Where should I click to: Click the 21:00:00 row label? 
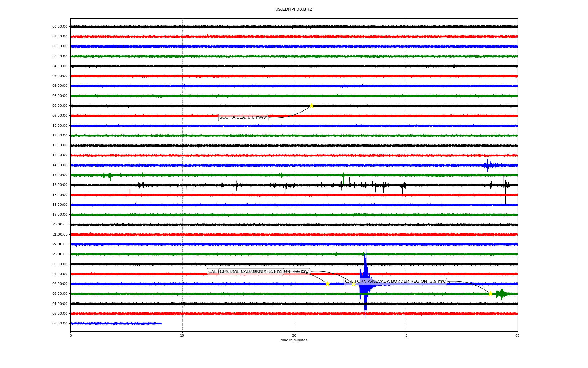[60, 235]
